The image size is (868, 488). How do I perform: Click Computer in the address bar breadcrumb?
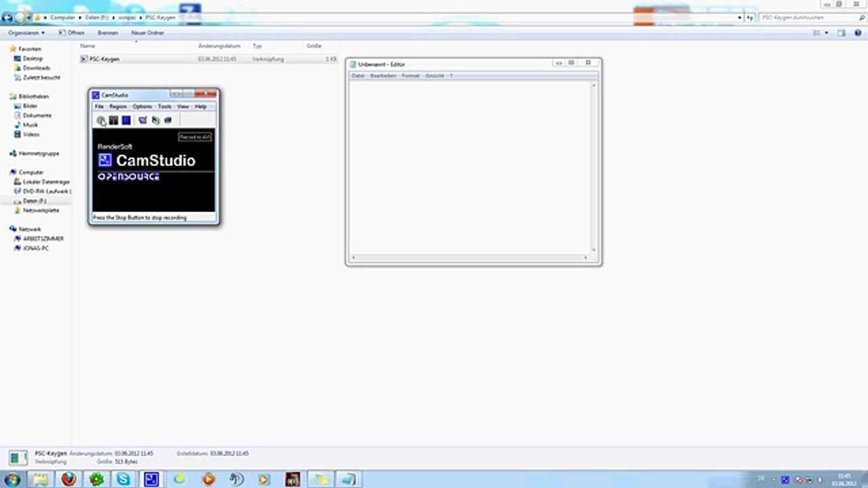tap(62, 17)
